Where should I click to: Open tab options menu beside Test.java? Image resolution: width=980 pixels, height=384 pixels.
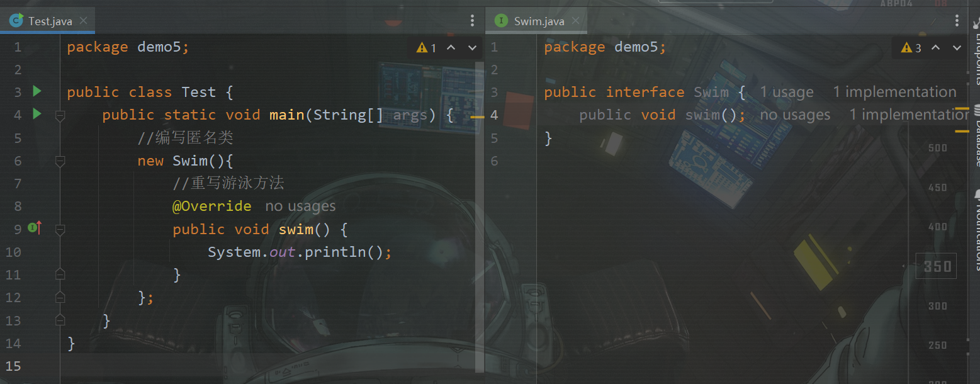[x=472, y=21]
